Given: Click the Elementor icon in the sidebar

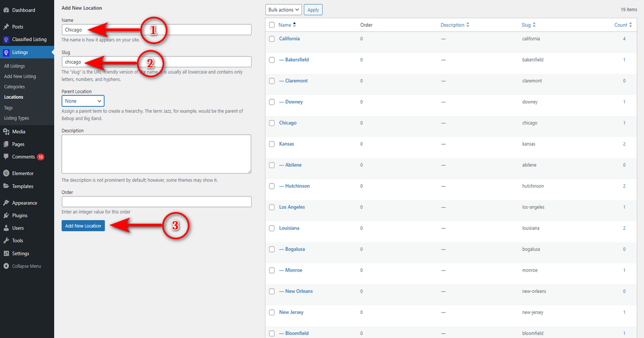Looking at the screenshot, I should (6, 174).
